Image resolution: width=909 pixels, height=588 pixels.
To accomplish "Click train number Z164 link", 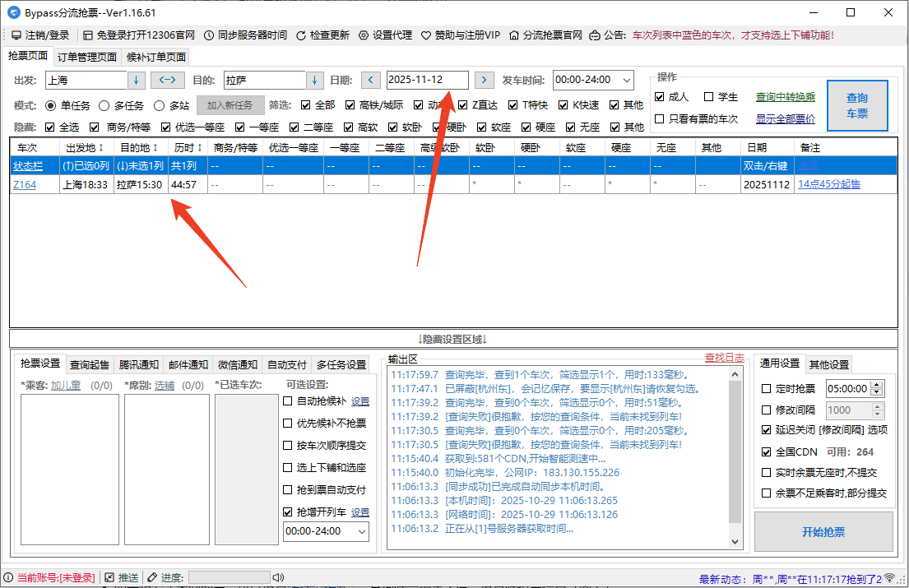I will [x=25, y=185].
